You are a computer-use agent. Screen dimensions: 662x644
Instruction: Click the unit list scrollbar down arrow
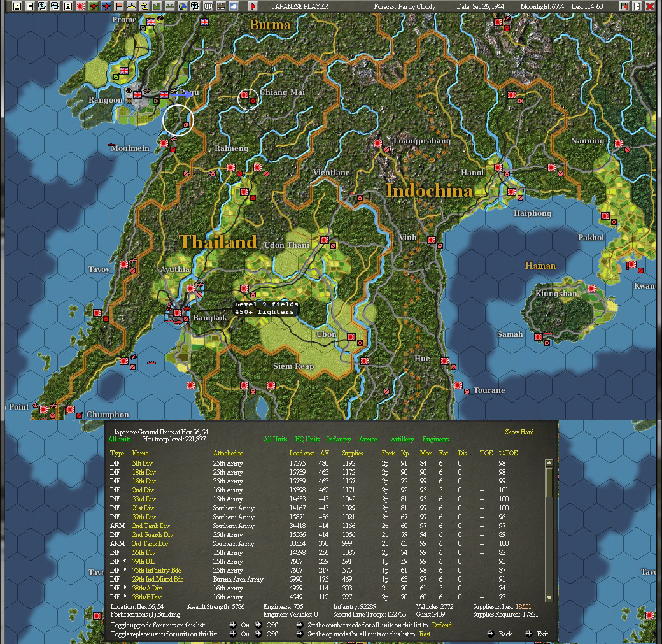tap(549, 597)
